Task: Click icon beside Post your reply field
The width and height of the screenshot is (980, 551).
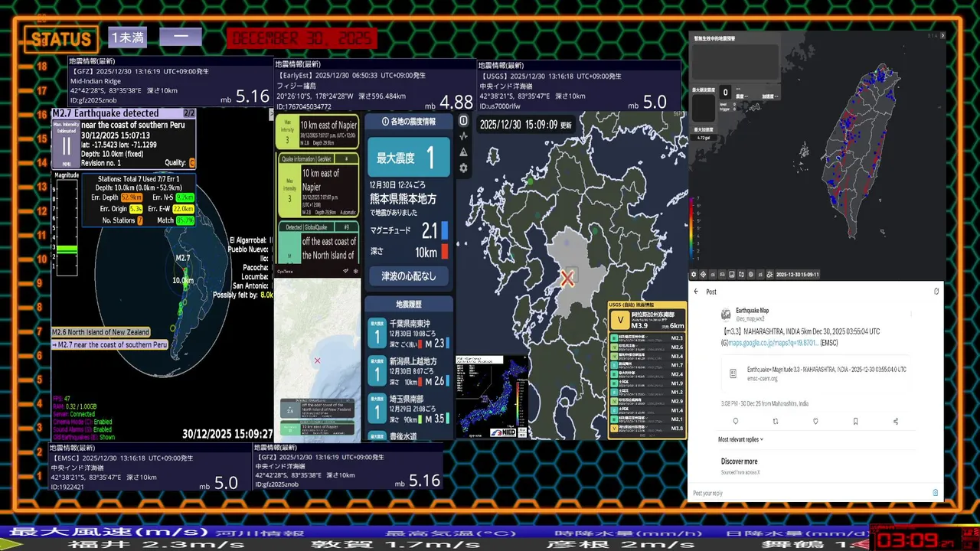Action: (x=935, y=493)
